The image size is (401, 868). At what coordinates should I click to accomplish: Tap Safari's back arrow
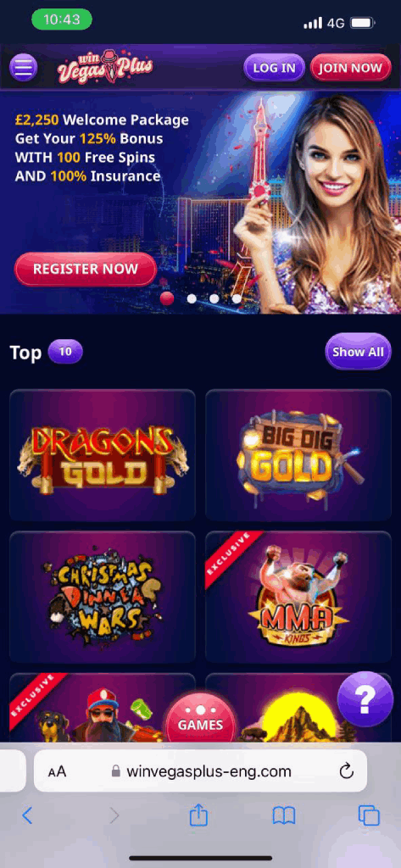27,815
